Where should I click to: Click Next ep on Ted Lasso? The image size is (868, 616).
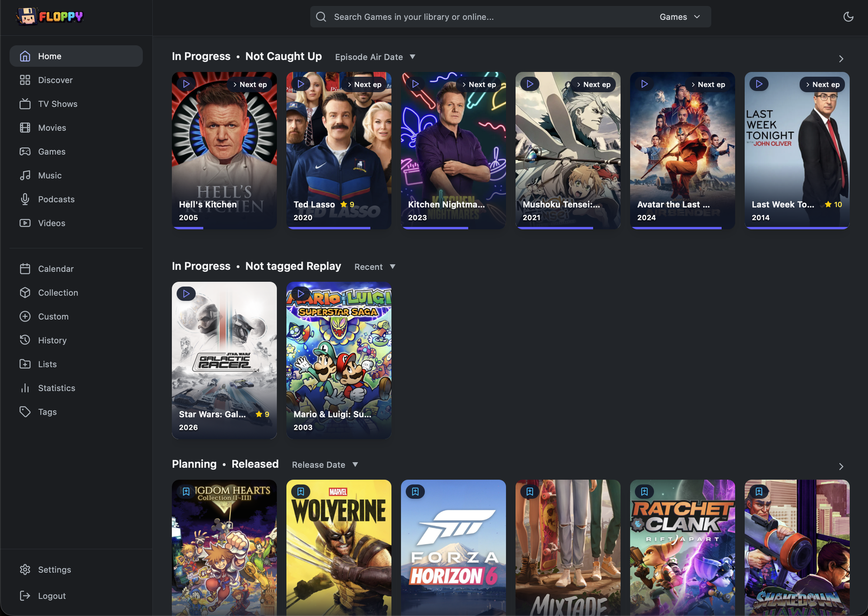coord(364,85)
